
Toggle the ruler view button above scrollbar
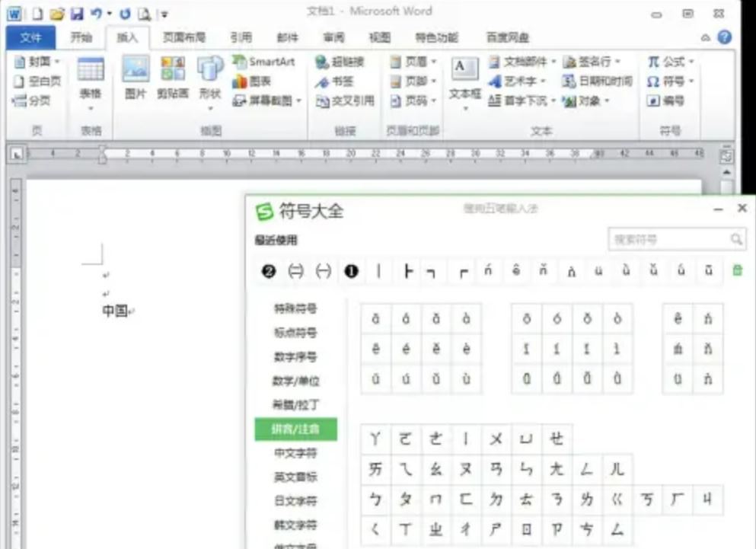[726, 155]
